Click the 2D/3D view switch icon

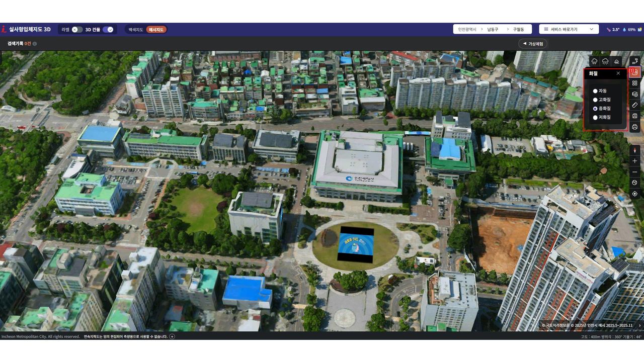[634, 61]
